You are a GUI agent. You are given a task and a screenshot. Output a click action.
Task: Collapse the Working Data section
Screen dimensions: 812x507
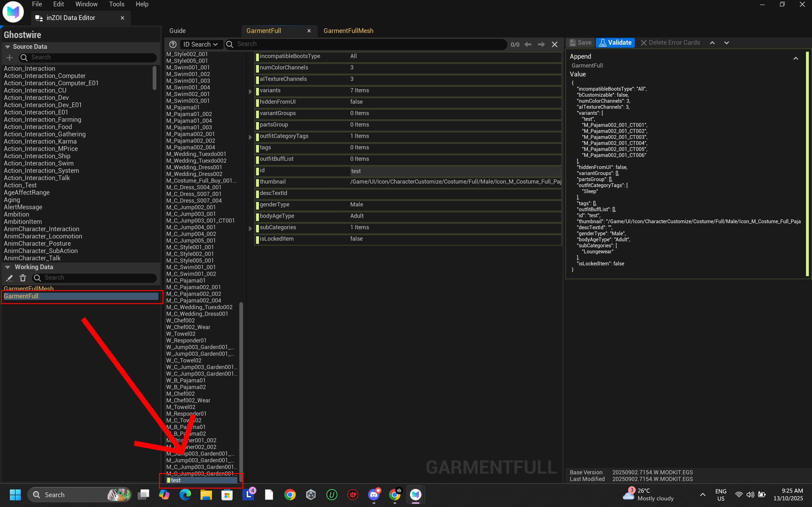point(7,267)
